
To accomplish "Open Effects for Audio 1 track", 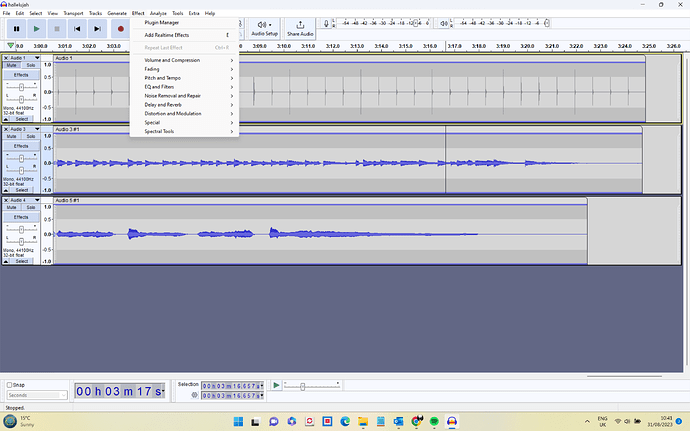I will 21,75.
